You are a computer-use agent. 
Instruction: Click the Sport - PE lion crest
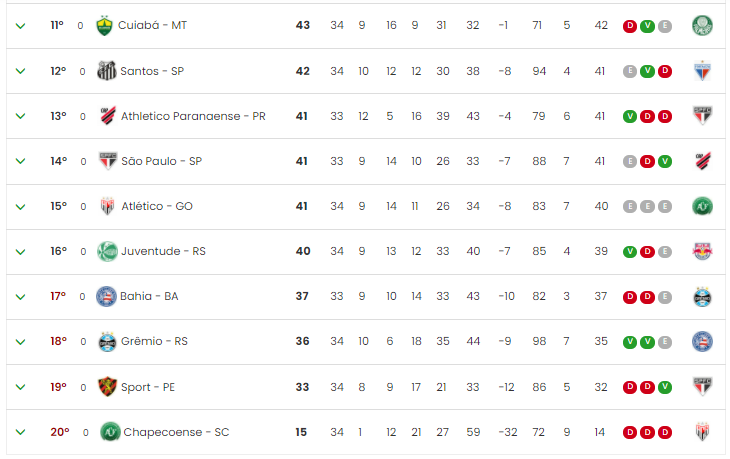coord(107,386)
